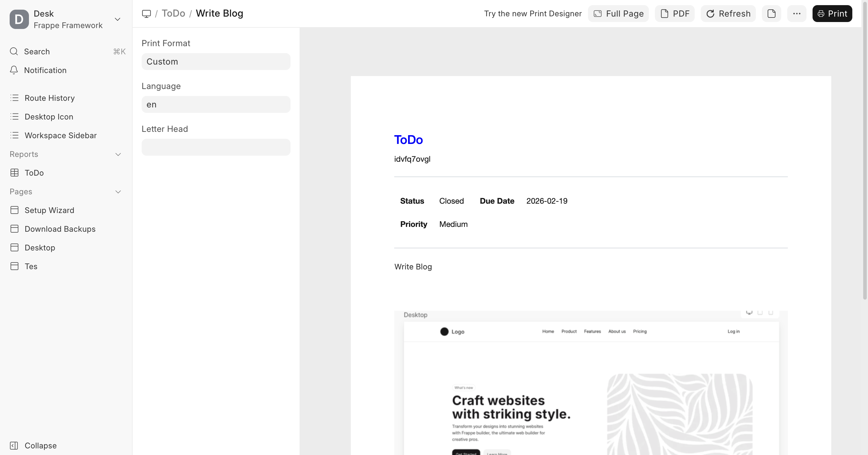
Task: Open the three-dots more options menu
Action: point(797,14)
